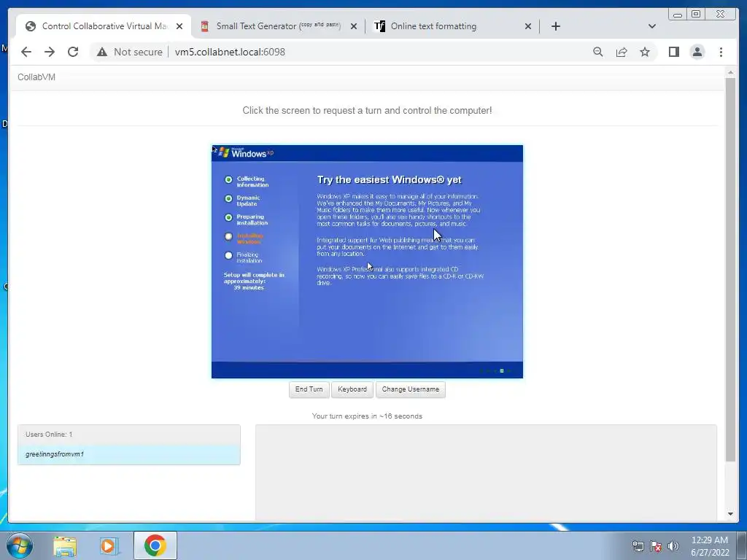
Task: Reload the CollabVM page
Action: coord(73,52)
